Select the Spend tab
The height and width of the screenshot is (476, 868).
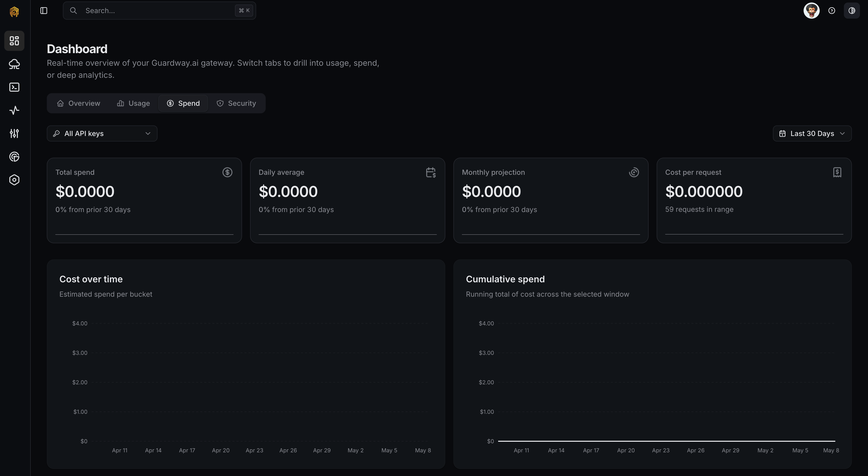(183, 103)
